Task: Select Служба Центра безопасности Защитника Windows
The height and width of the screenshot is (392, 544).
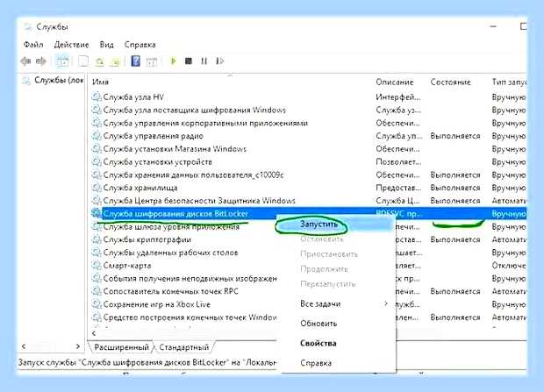Action: click(199, 201)
